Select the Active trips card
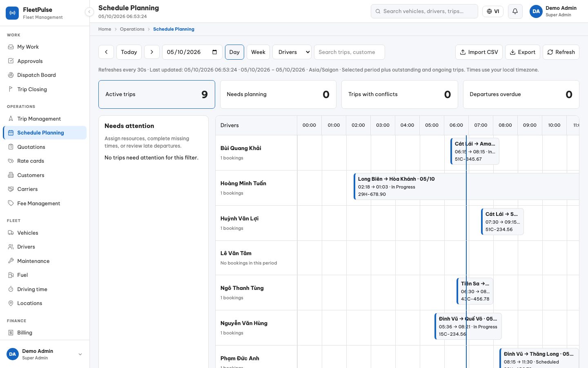The height and width of the screenshot is (368, 588). pos(157,94)
